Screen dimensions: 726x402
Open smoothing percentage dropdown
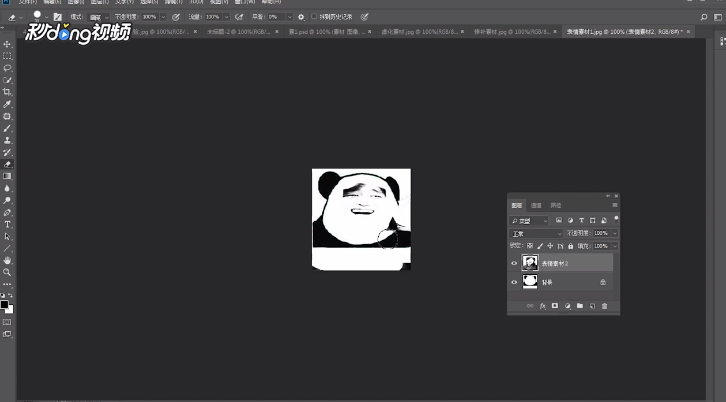click(289, 17)
